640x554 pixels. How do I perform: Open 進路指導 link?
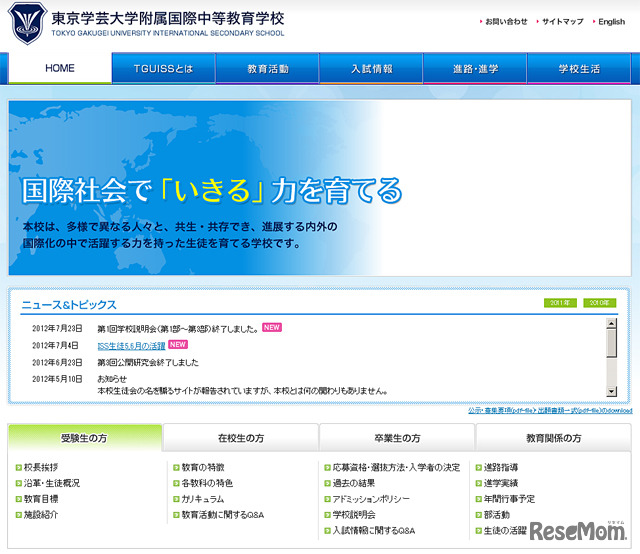[501, 467]
